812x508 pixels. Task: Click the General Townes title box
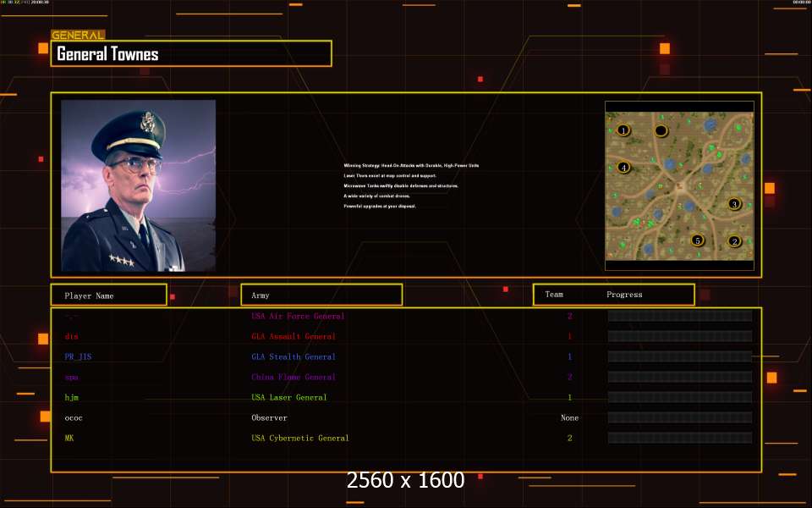tap(191, 53)
